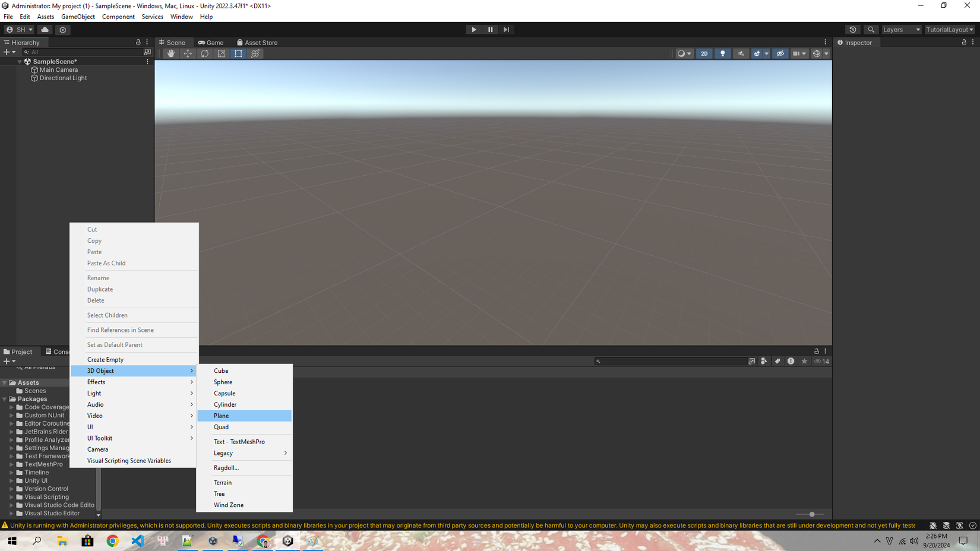Open Google Chrome from the taskbar
This screenshot has height=551, width=980.
pyautogui.click(x=113, y=541)
